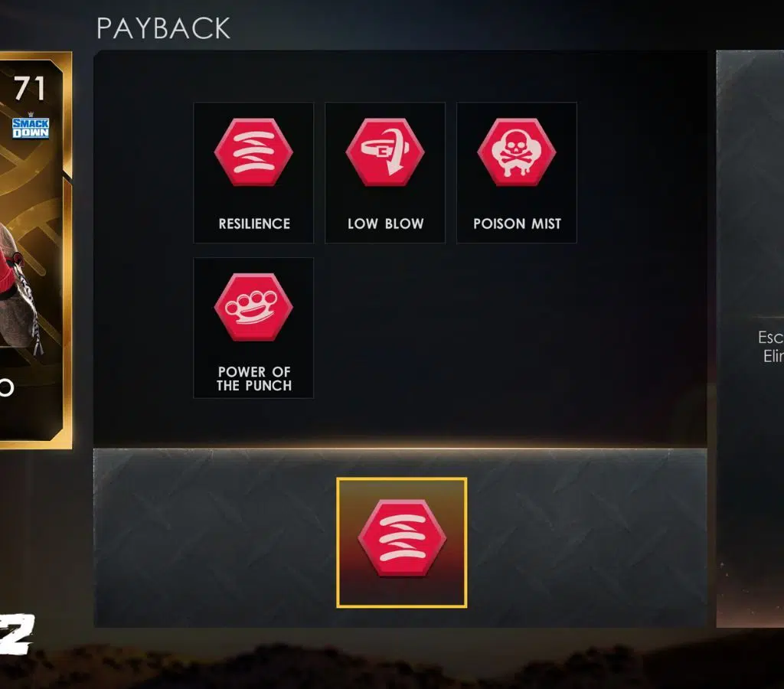
Task: Click the SmackDown brand logo on the card
Action: (x=31, y=128)
